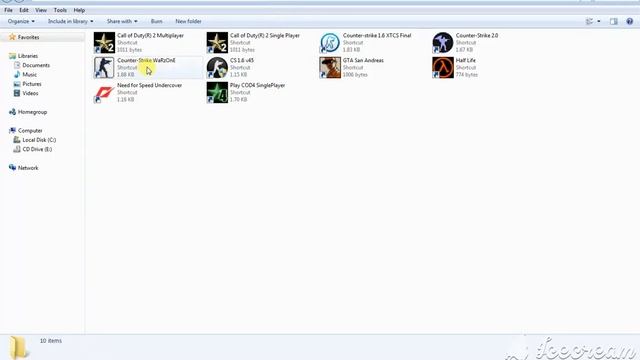The height and width of the screenshot is (360, 640).
Task: Click the Computer icon in sidebar
Action: click(12, 131)
